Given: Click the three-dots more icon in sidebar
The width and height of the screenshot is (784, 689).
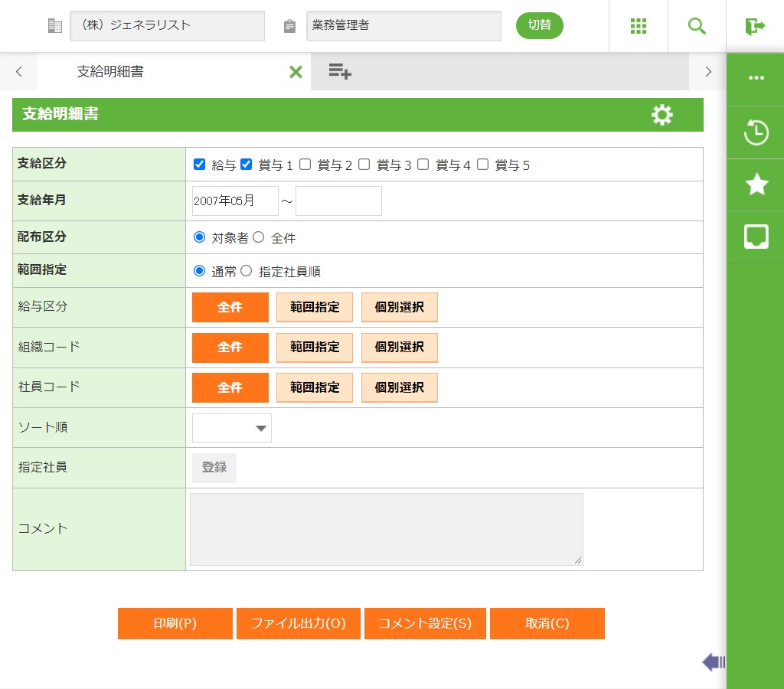Looking at the screenshot, I should 756,78.
